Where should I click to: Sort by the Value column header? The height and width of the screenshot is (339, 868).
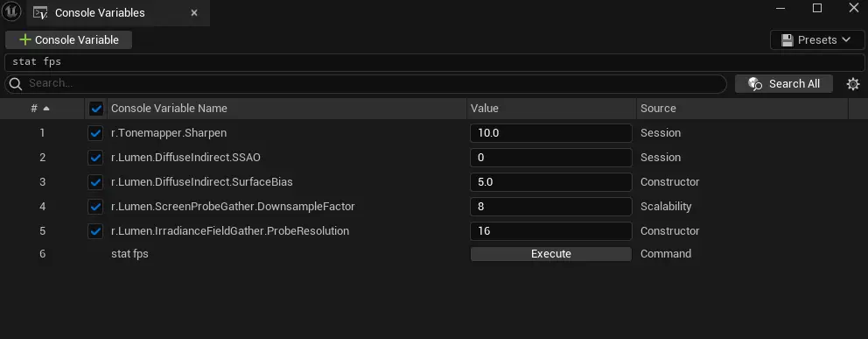(551, 109)
